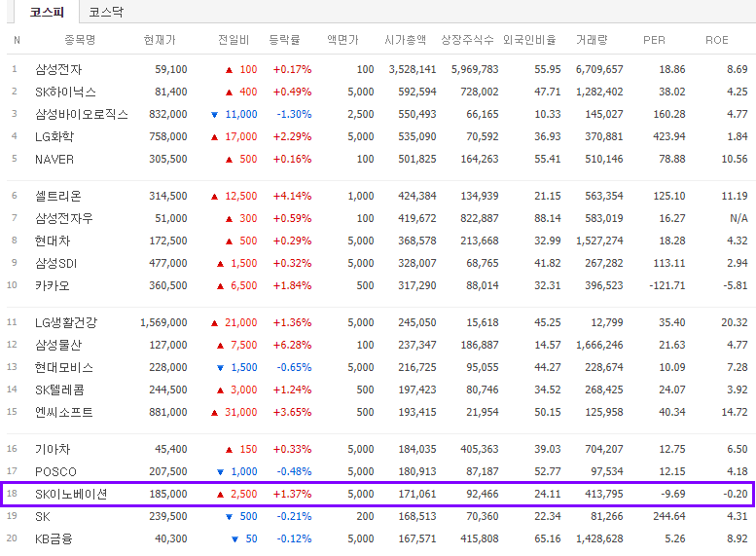Viewport: 756px width, 556px height.
Task: Click 삼성전자 current price 59,100
Action: click(171, 69)
